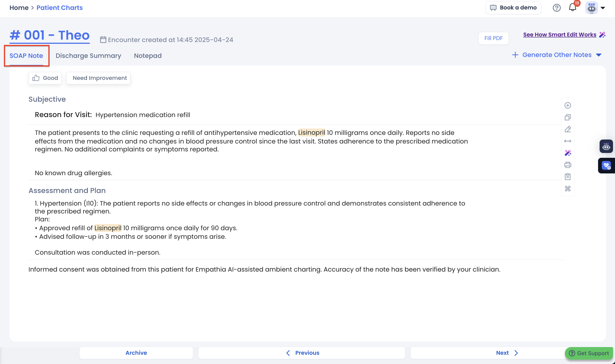Screen dimensions: 615x364
Task: Open the Notepad tab
Action: coord(148,56)
